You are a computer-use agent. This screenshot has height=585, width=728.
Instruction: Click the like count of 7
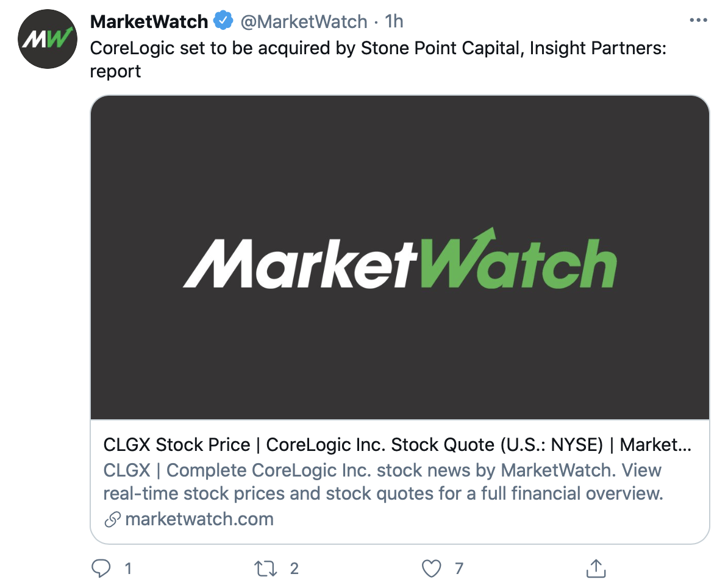click(x=459, y=569)
